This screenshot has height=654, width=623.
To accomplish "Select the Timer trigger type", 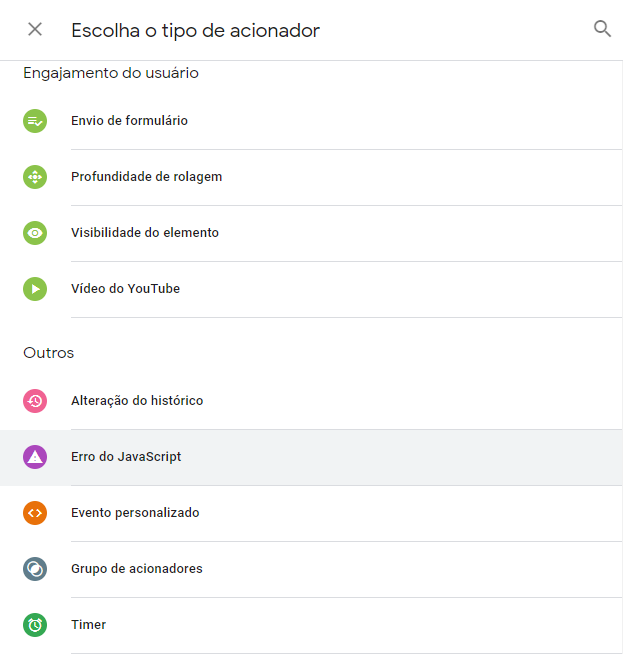I will coord(88,625).
